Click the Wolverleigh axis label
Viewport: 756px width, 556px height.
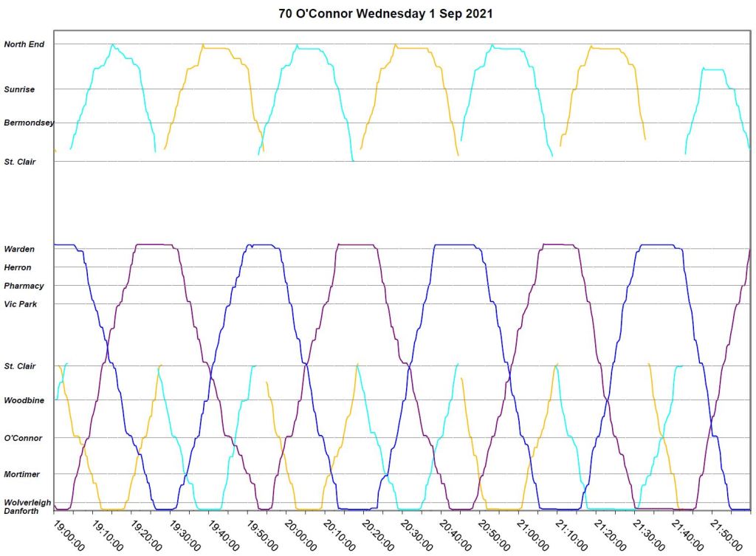click(27, 502)
